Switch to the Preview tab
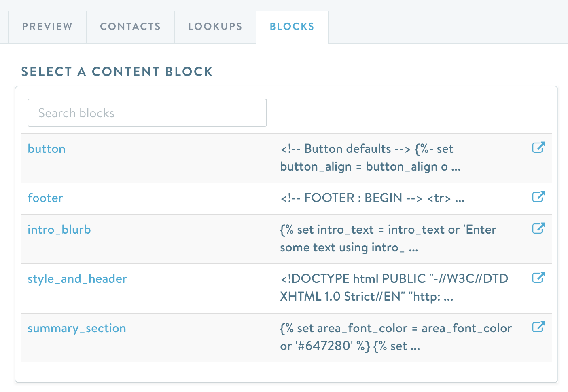568x392 pixels. point(47,27)
